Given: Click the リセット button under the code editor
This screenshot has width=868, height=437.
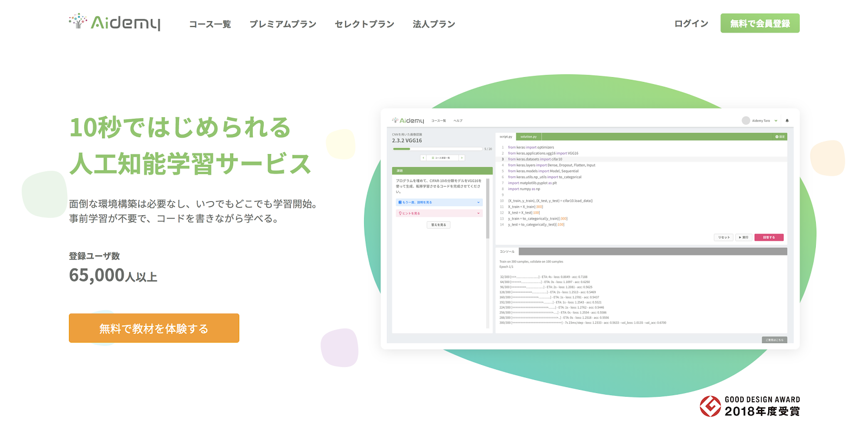Looking at the screenshot, I should pyautogui.click(x=724, y=237).
